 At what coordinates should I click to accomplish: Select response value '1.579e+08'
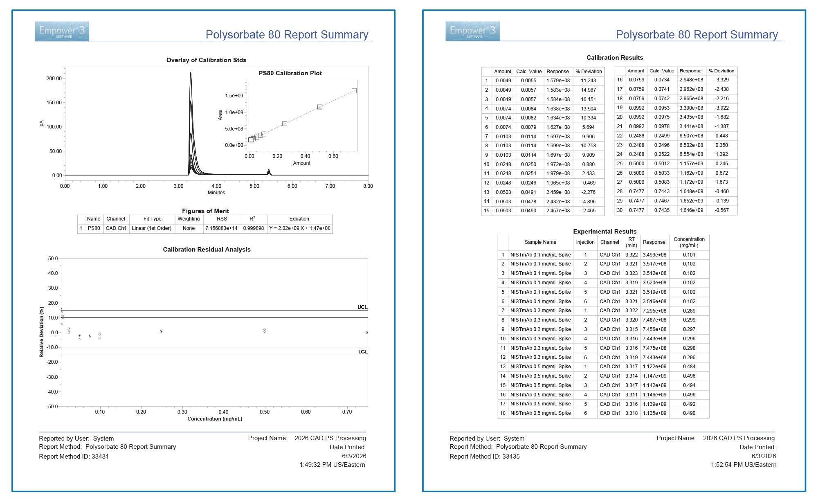(558, 81)
